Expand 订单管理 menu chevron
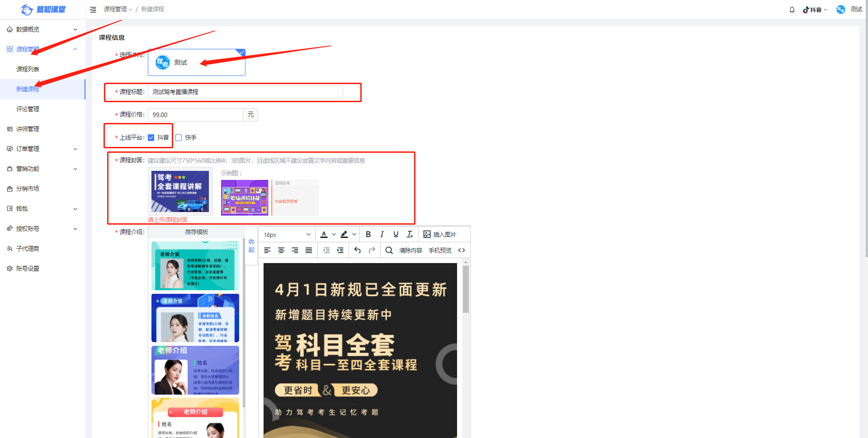 (x=75, y=149)
